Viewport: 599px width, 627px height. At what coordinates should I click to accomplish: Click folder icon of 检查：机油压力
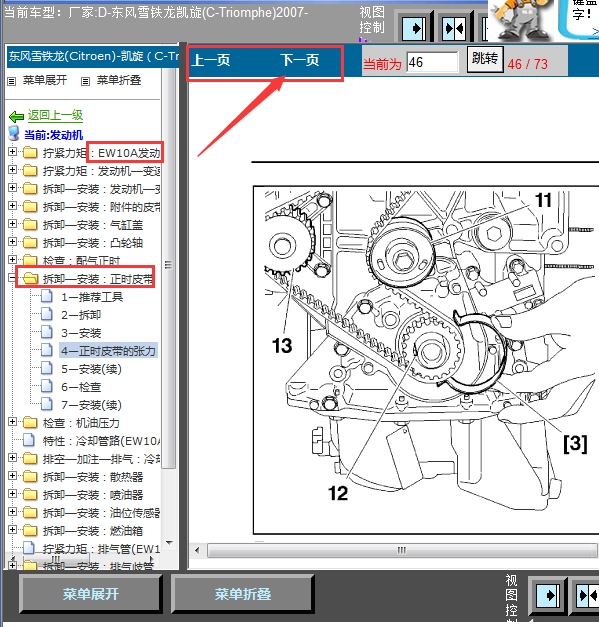[x=30, y=422]
